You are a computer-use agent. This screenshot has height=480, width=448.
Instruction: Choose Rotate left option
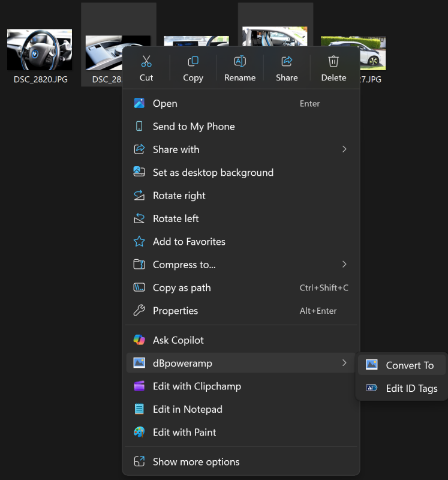coord(175,218)
